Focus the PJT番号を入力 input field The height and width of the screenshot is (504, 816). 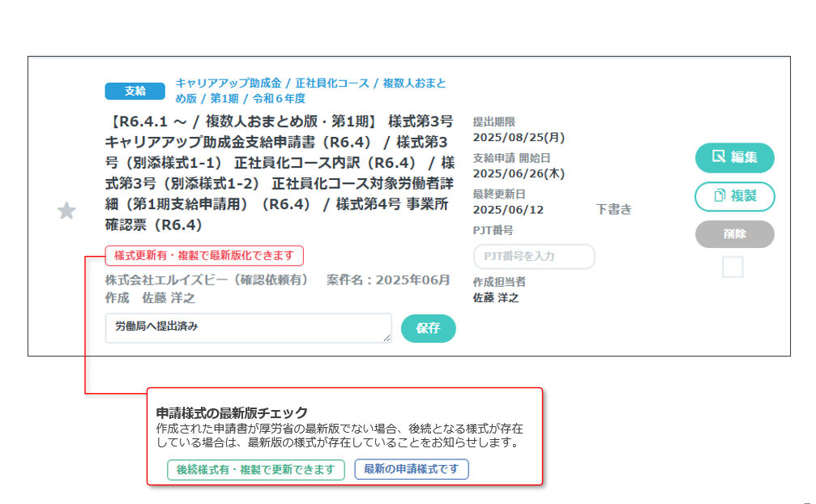click(534, 257)
